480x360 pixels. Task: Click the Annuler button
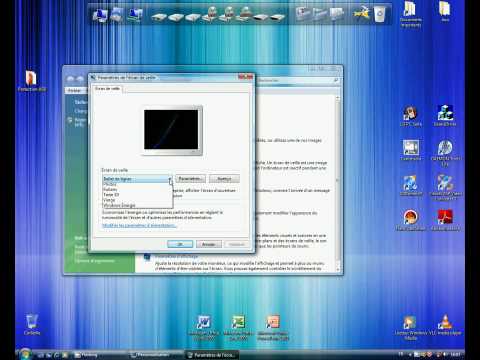pyautogui.click(x=209, y=244)
